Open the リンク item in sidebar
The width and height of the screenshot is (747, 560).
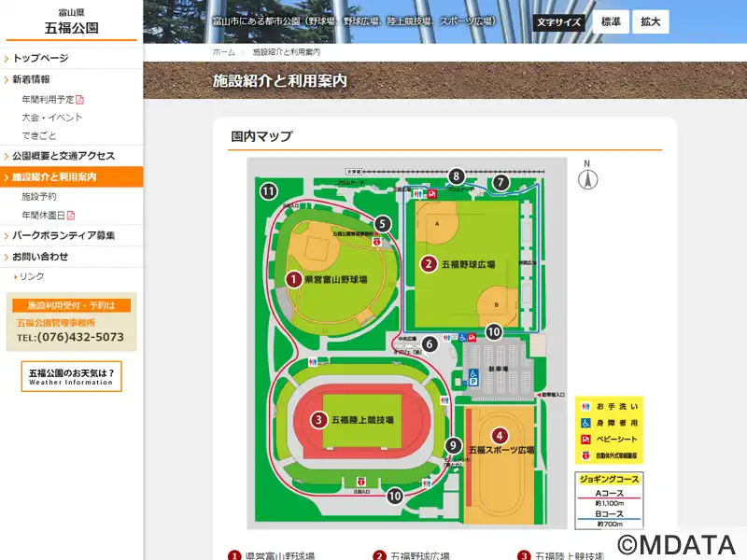32,276
